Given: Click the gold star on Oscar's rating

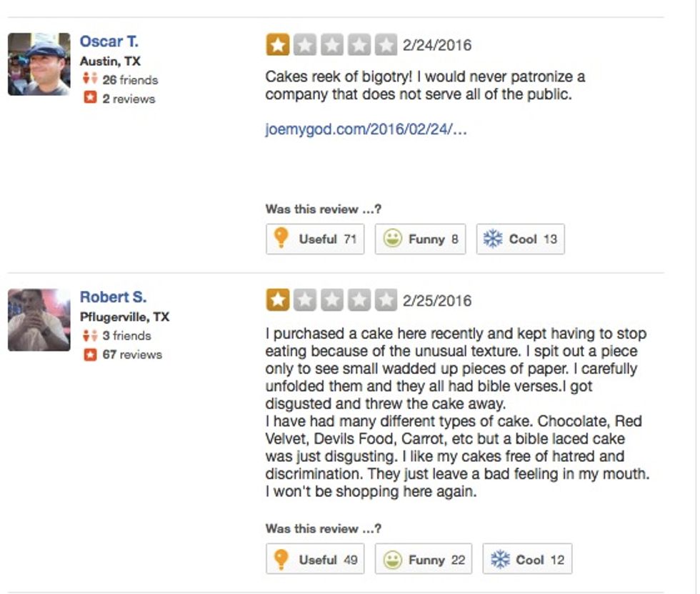Looking at the screenshot, I should 278,46.
